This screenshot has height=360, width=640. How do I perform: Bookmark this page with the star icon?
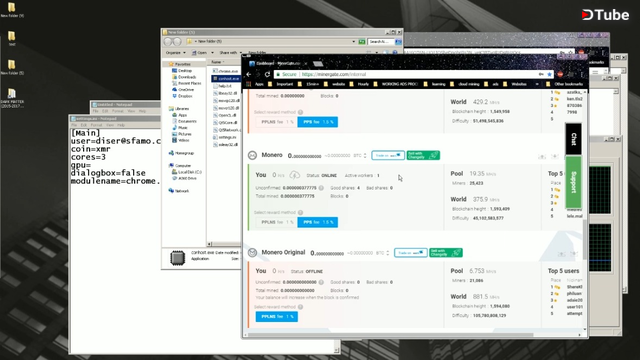(549, 74)
